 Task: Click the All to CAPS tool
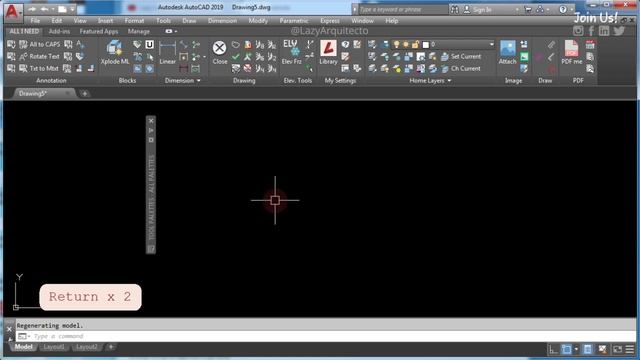40,44
